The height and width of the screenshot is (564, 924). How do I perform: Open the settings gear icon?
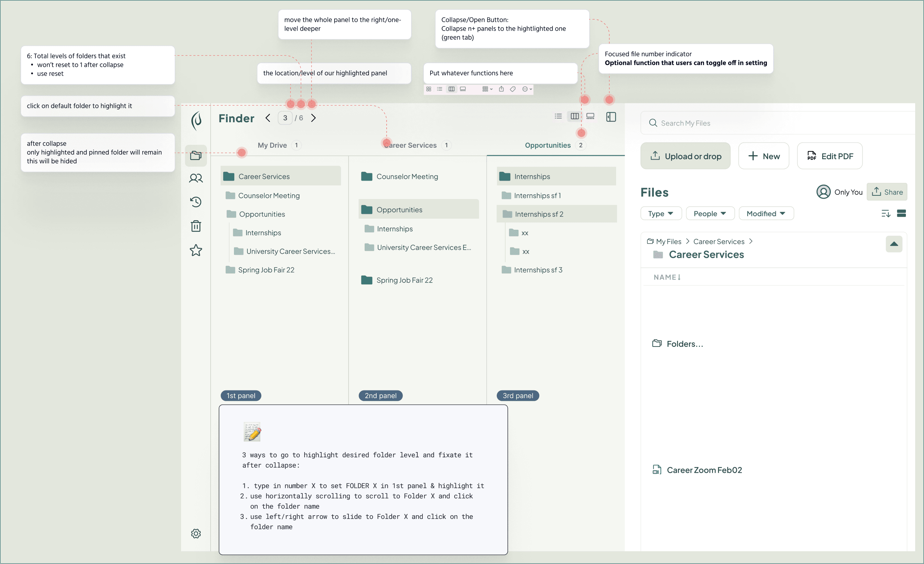pos(196,533)
